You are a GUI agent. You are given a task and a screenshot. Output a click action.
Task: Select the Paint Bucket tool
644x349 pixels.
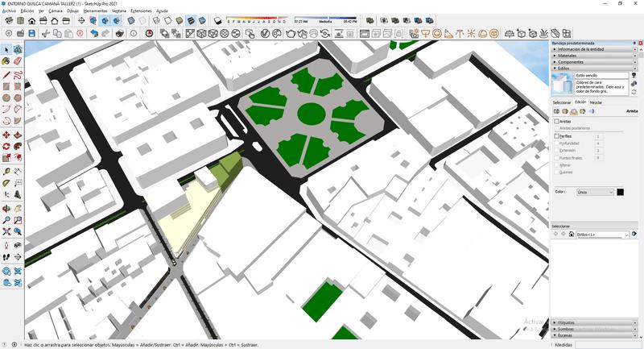point(6,60)
